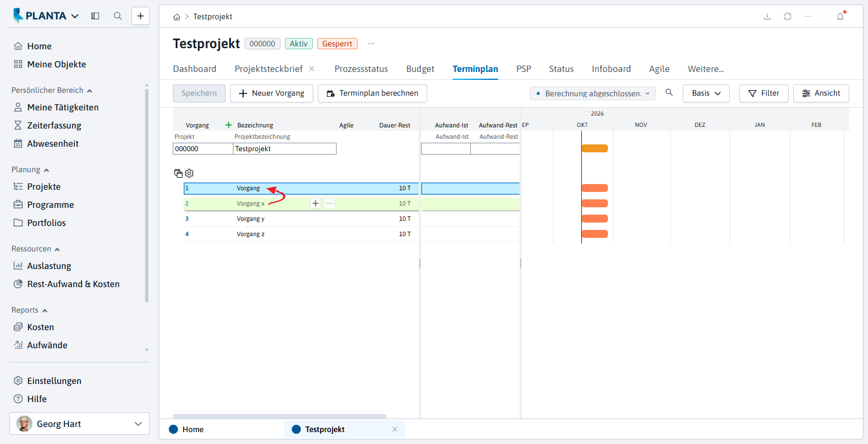Click the copy icon above the task list
This screenshot has width=868, height=444.
click(x=178, y=173)
